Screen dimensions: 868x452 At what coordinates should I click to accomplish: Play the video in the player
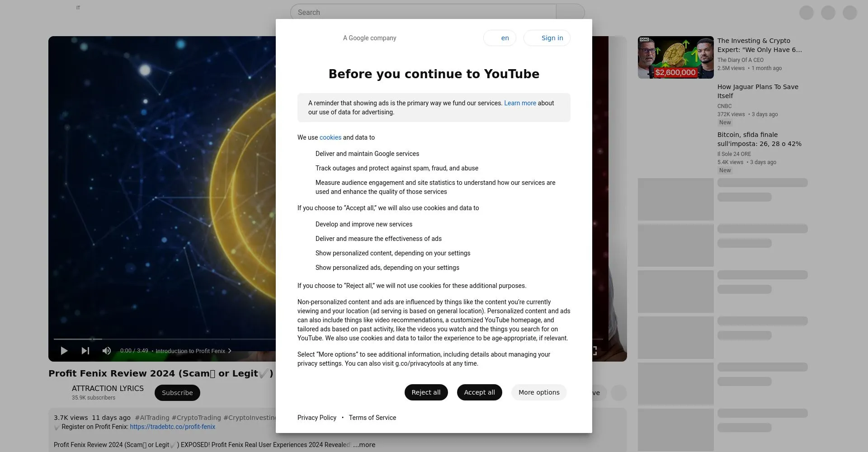(64, 351)
